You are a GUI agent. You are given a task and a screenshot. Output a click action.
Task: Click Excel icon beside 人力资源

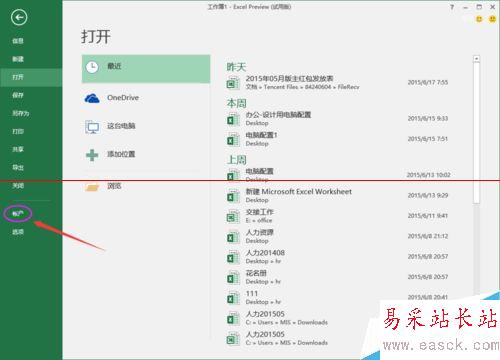pyautogui.click(x=233, y=237)
